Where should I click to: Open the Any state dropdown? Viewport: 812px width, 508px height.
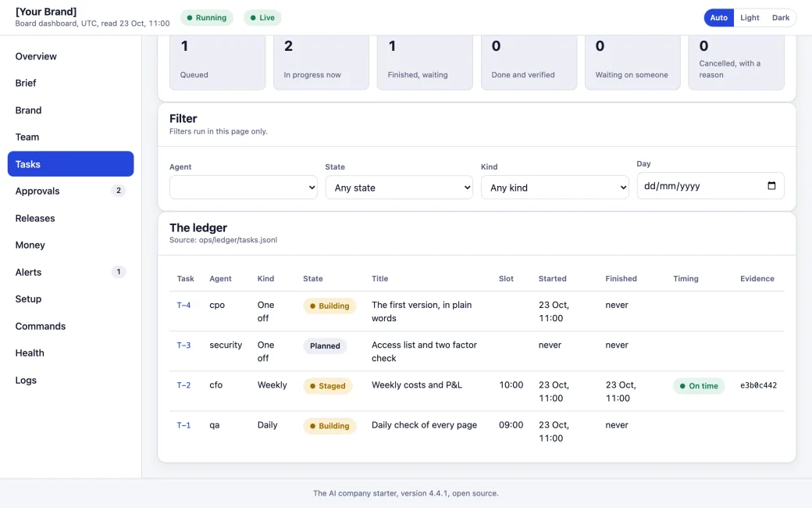point(399,187)
